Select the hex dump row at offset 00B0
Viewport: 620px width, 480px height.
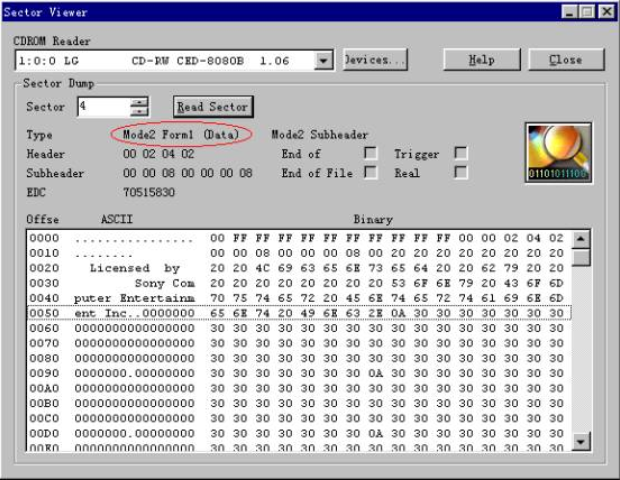(x=299, y=403)
